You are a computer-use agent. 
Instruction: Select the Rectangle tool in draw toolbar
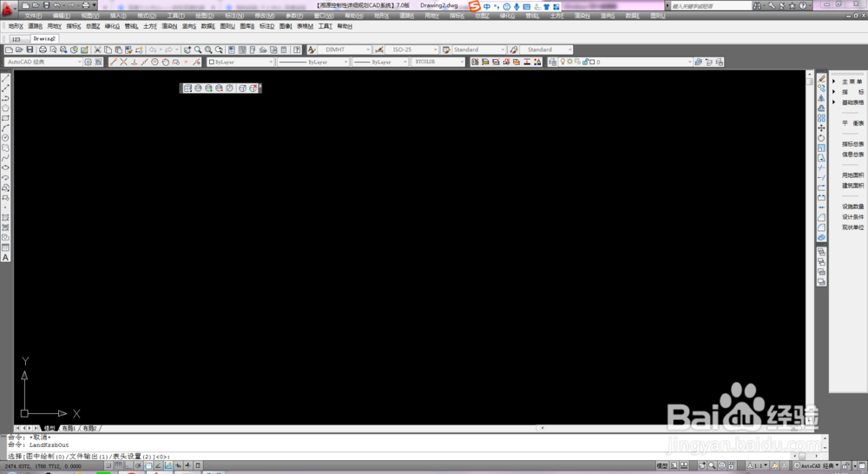pyautogui.click(x=5, y=118)
